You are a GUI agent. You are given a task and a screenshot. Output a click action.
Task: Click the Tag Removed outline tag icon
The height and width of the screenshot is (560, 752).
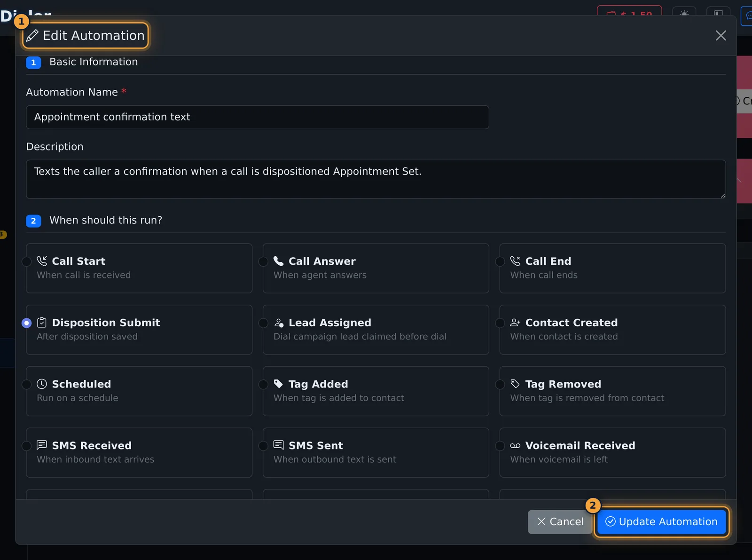[x=516, y=384]
